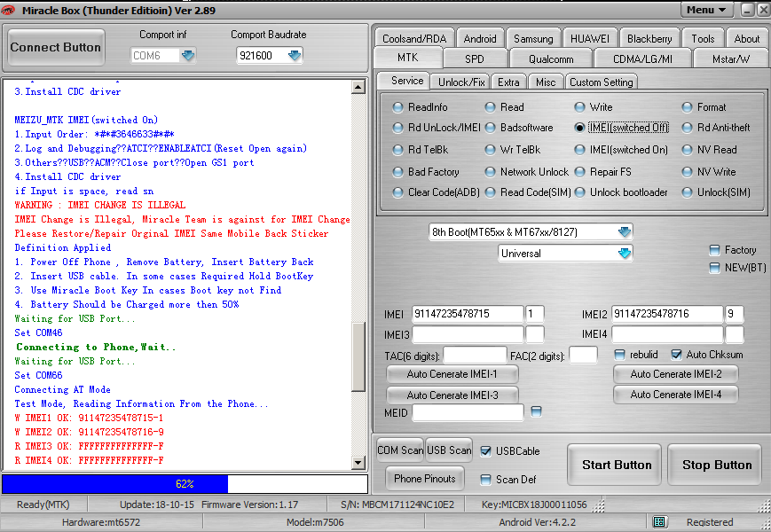771x532 pixels.
Task: Open the Comport Baudrate 921600 dropdown arrow
Action: click(294, 56)
